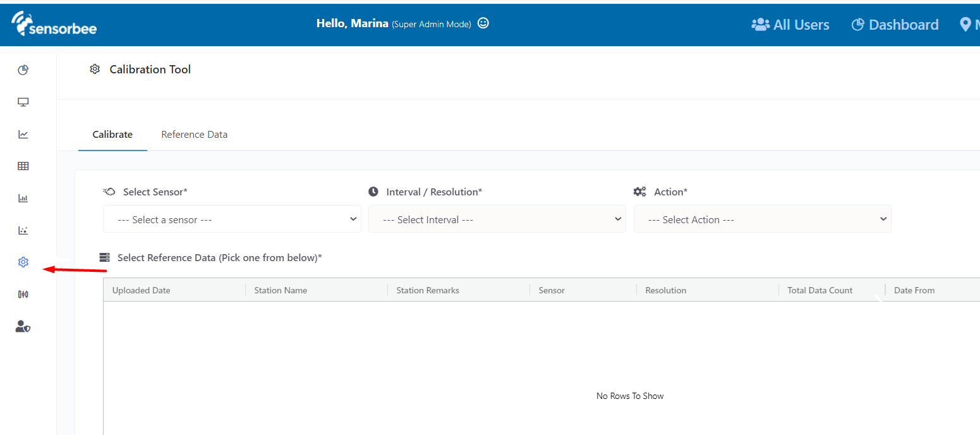Expand the Select a sensor dropdown
The image size is (980, 435).
click(x=232, y=219)
